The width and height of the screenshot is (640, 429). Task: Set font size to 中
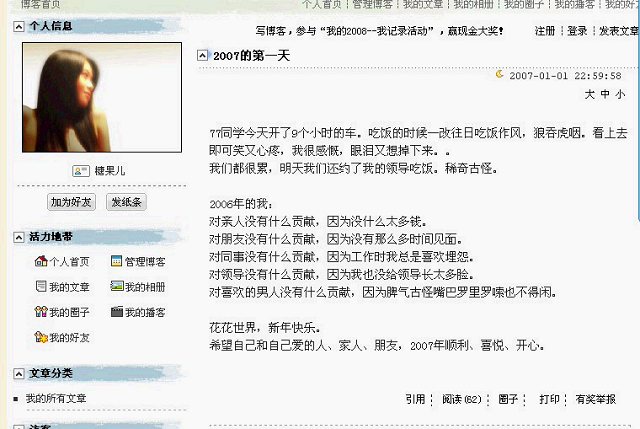605,95
